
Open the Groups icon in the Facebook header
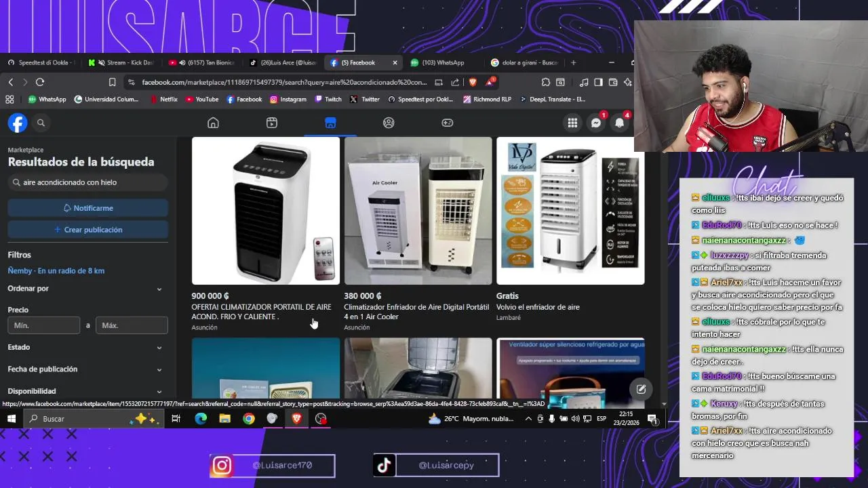tap(389, 123)
